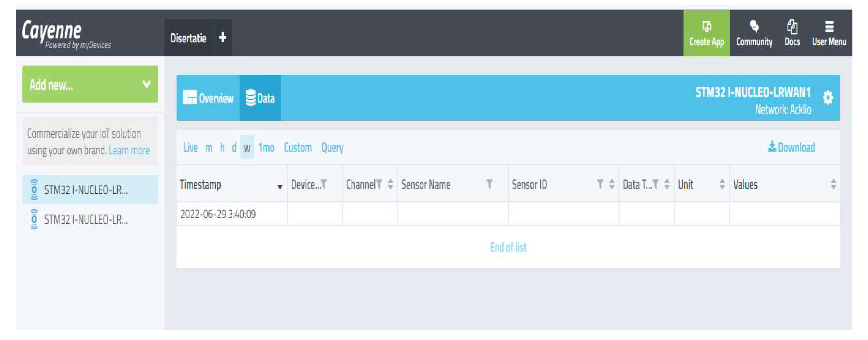
Task: Select first STM32 I-NUCLEO device in sidebar
Action: coord(86,190)
